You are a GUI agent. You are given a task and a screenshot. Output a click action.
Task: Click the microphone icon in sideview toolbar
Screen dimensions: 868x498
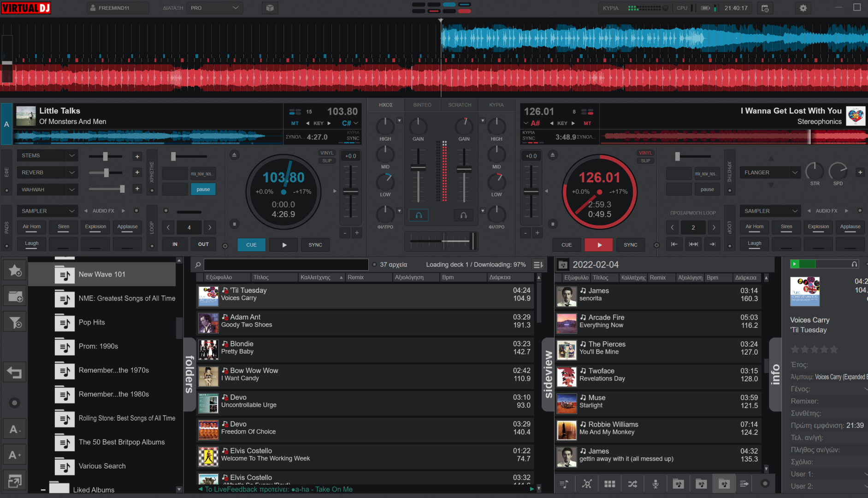[x=655, y=484]
